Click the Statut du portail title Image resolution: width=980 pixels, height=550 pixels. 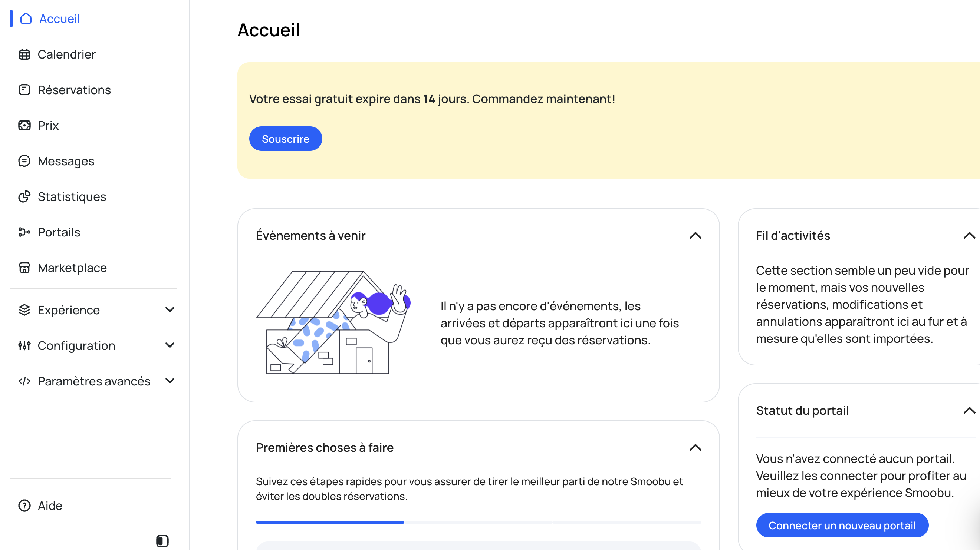pyautogui.click(x=802, y=411)
